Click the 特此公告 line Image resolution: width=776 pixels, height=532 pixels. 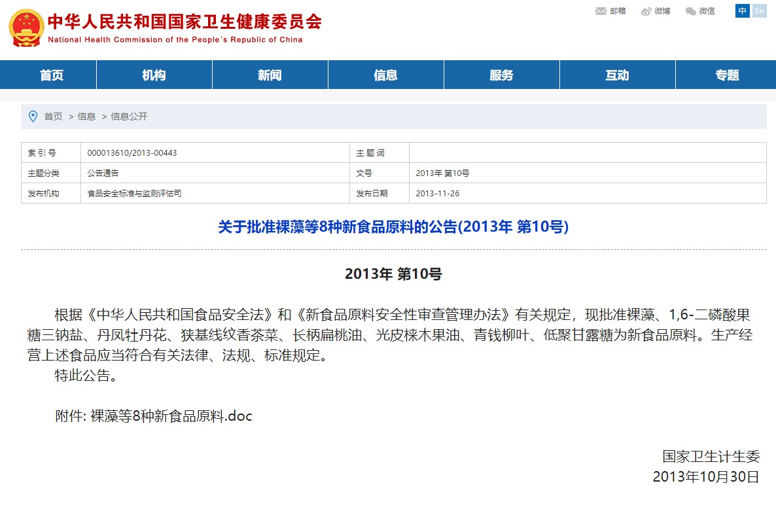click(x=86, y=376)
